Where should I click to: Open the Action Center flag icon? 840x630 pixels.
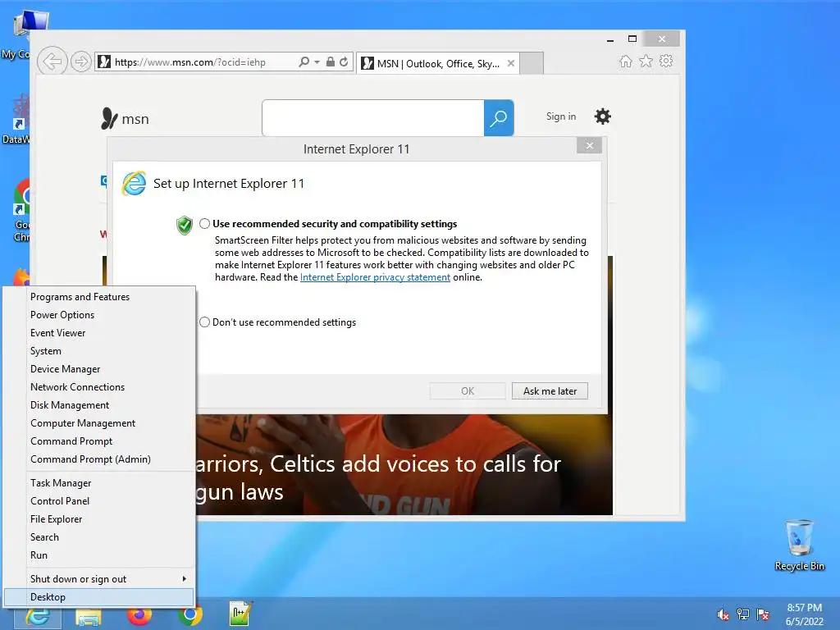(x=763, y=614)
